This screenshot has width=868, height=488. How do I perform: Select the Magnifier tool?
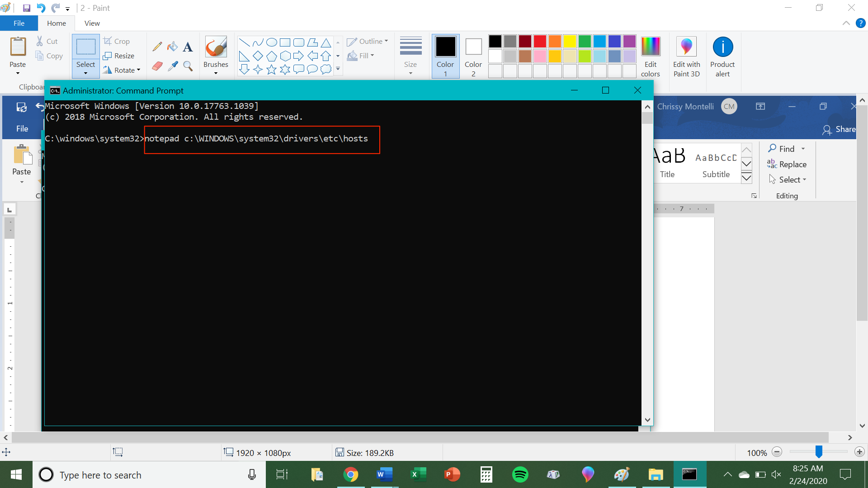188,66
